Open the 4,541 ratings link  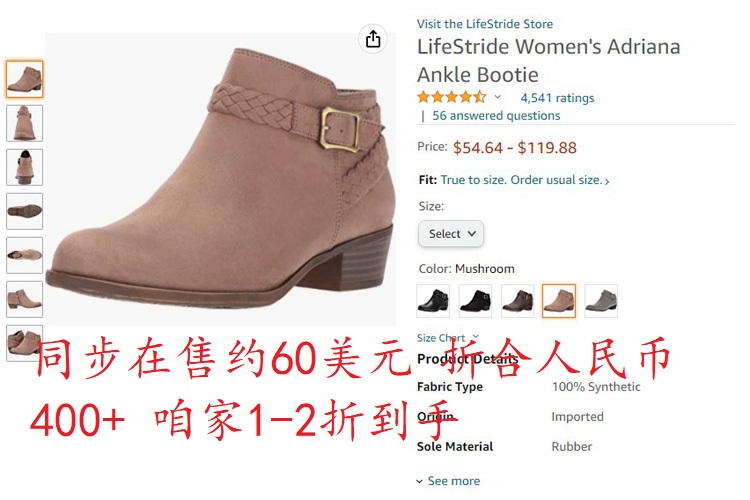pos(557,98)
